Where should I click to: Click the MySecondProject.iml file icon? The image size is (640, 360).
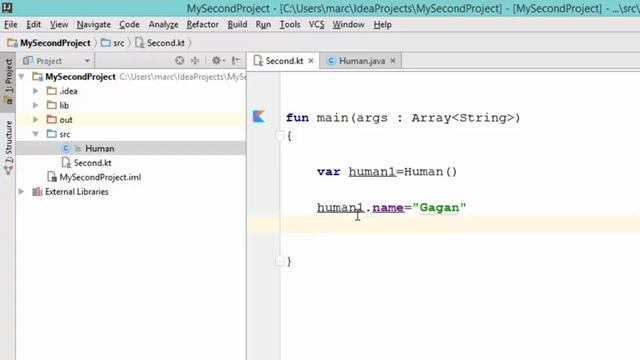tap(52, 177)
